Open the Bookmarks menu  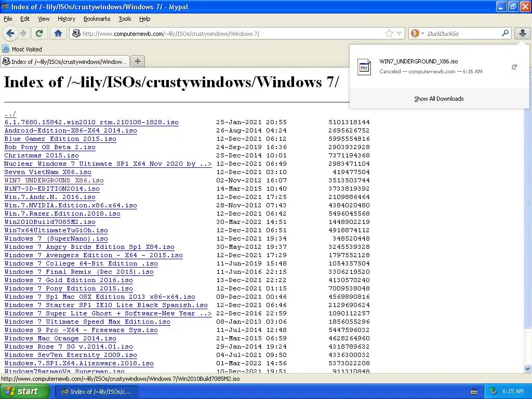[97, 19]
